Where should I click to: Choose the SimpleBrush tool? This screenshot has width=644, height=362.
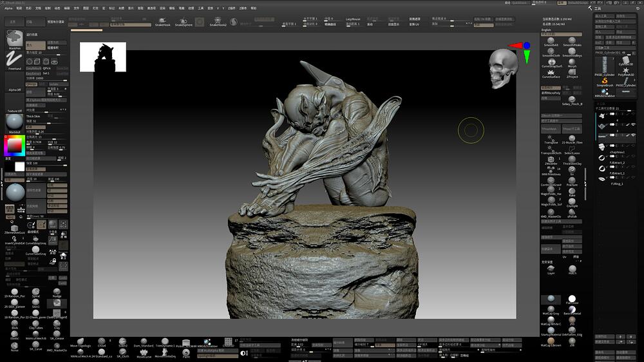(x=605, y=82)
